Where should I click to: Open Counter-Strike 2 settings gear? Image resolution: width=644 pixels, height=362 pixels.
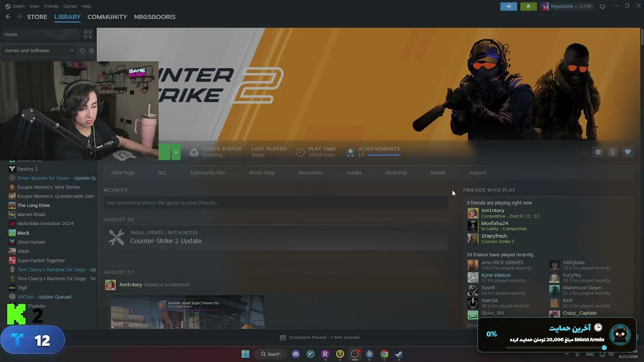tap(598, 152)
